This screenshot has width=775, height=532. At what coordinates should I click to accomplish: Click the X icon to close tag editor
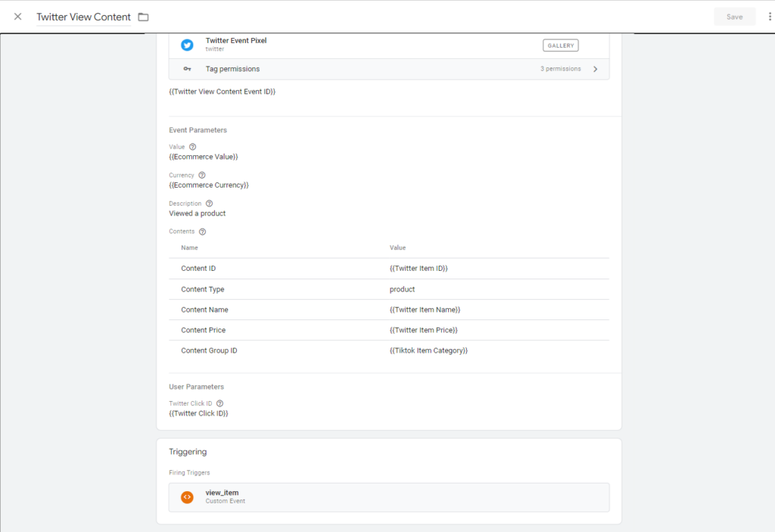[x=17, y=17]
